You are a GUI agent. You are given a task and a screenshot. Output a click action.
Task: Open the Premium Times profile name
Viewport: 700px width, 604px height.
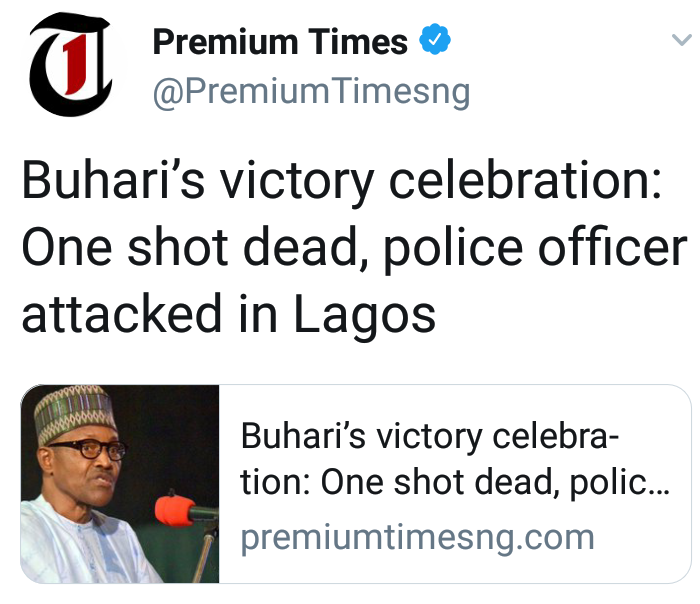[x=280, y=43]
